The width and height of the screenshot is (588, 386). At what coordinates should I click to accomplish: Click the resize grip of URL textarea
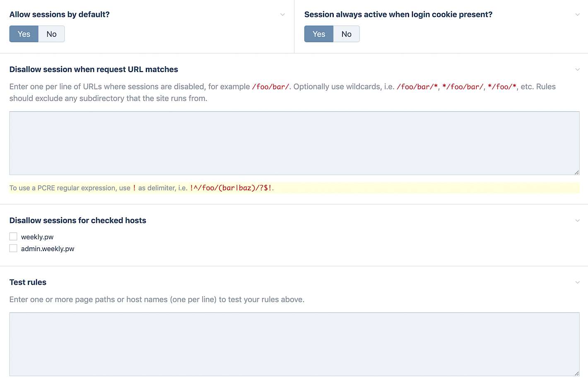coord(576,172)
